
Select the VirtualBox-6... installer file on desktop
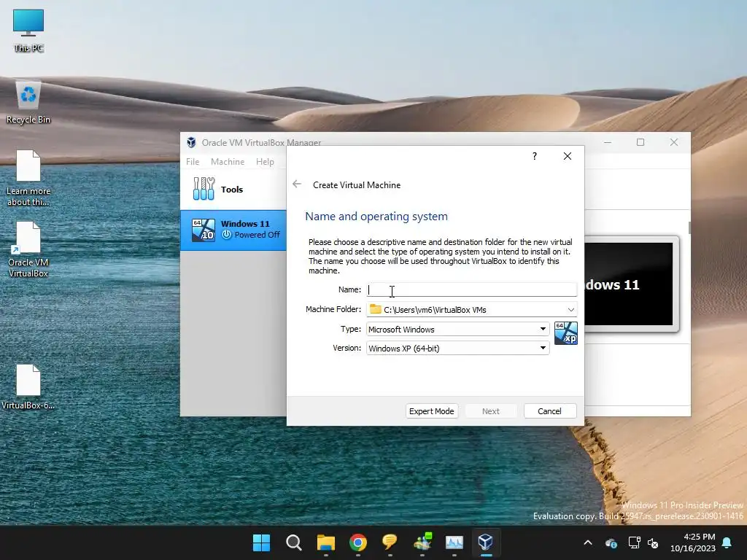(28, 386)
